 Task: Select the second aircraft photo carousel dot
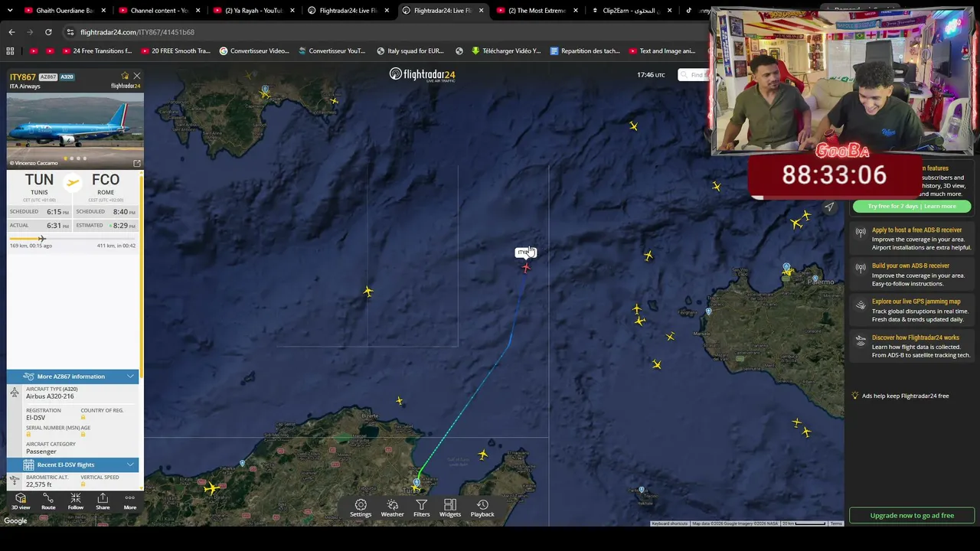72,158
